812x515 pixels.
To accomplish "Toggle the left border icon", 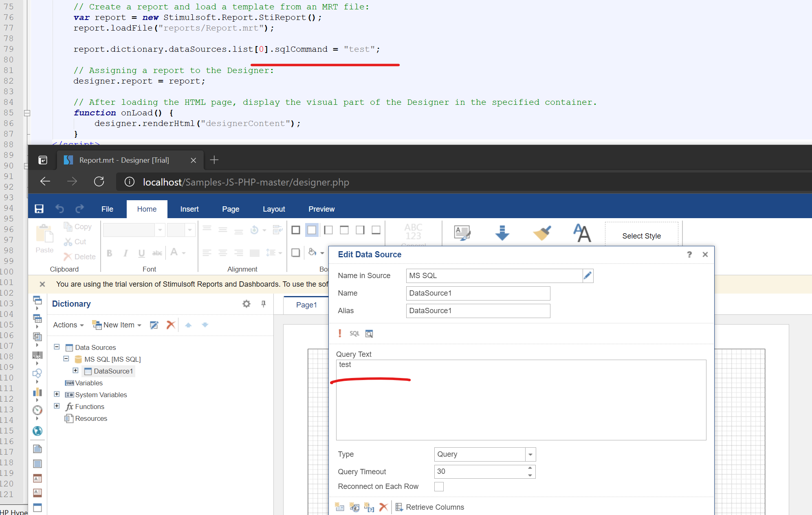I will 328,230.
